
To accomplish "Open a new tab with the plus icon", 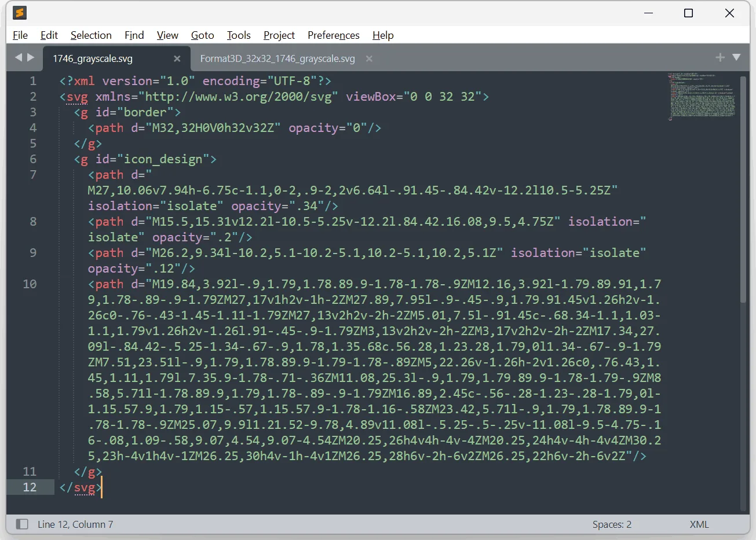I will point(720,57).
